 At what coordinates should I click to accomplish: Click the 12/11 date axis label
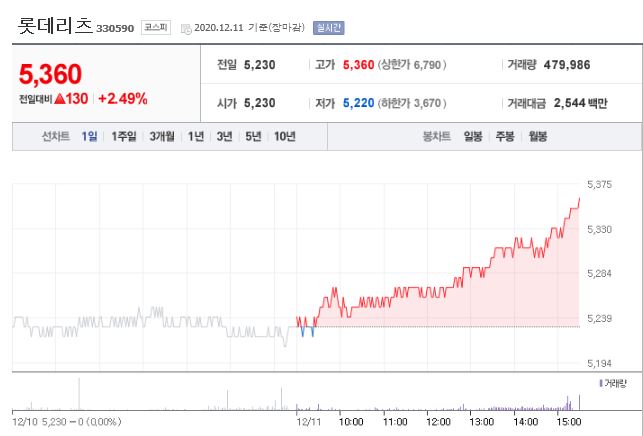(x=309, y=422)
